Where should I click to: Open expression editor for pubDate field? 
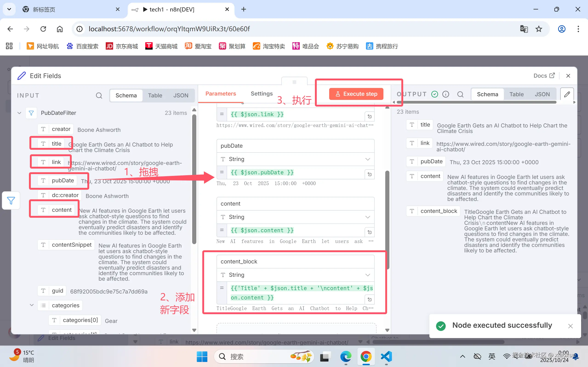click(x=369, y=174)
